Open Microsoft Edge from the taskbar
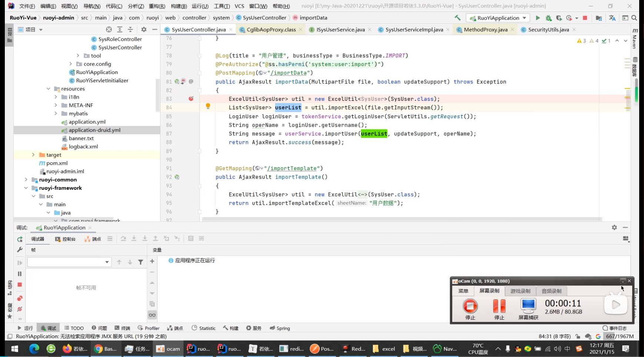 [34, 348]
